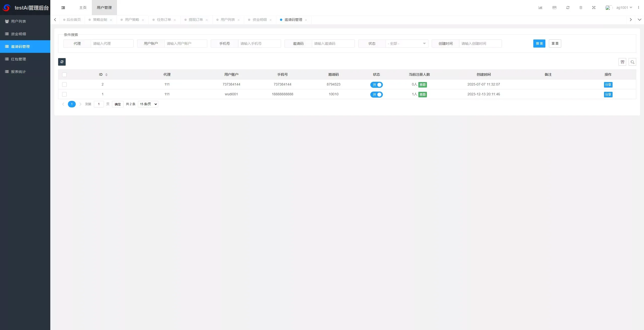644x330 pixels.
Task: Focus the 请输入邀请码 input field
Action: [333, 44]
